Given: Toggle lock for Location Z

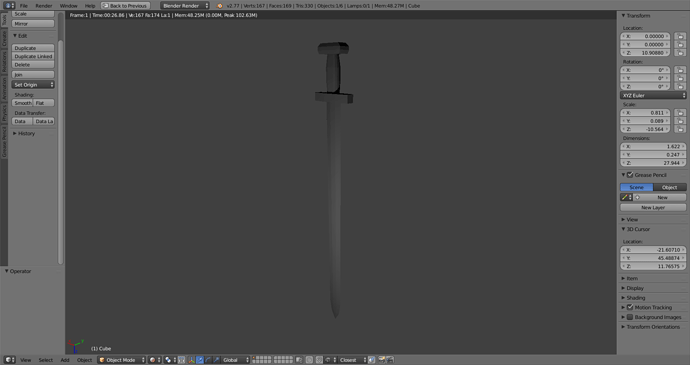Looking at the screenshot, I should 680,53.
